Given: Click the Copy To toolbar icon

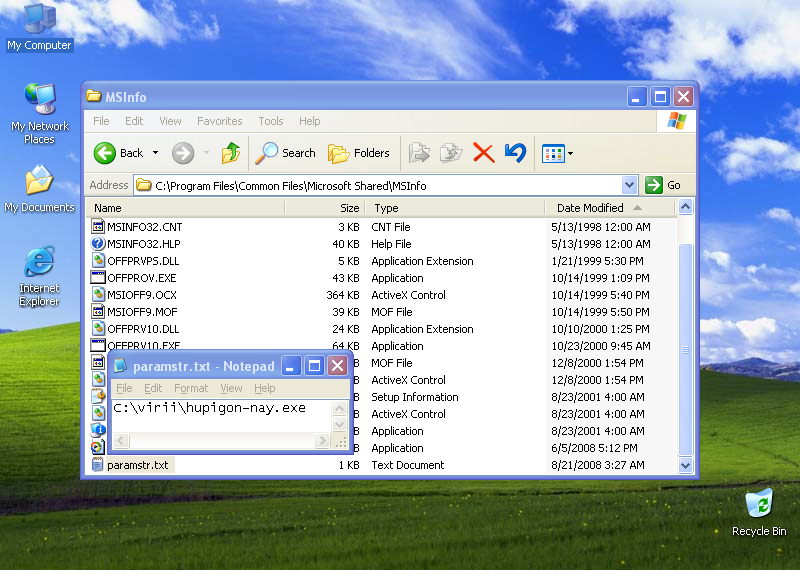Looking at the screenshot, I should [x=451, y=153].
